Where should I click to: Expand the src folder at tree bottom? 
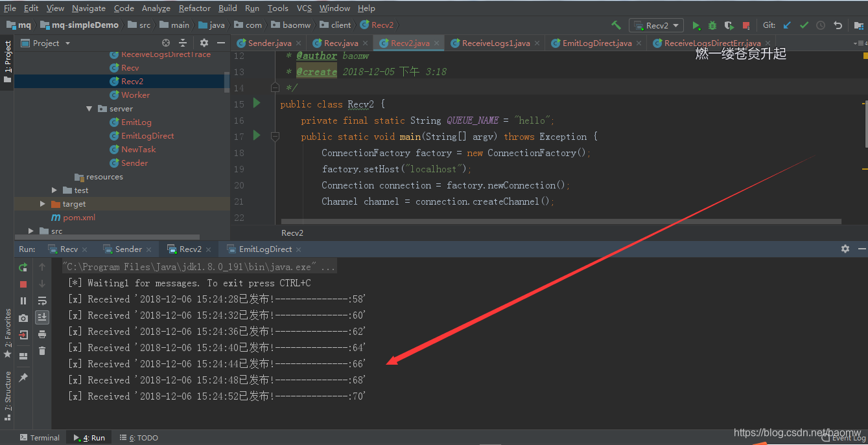click(30, 231)
